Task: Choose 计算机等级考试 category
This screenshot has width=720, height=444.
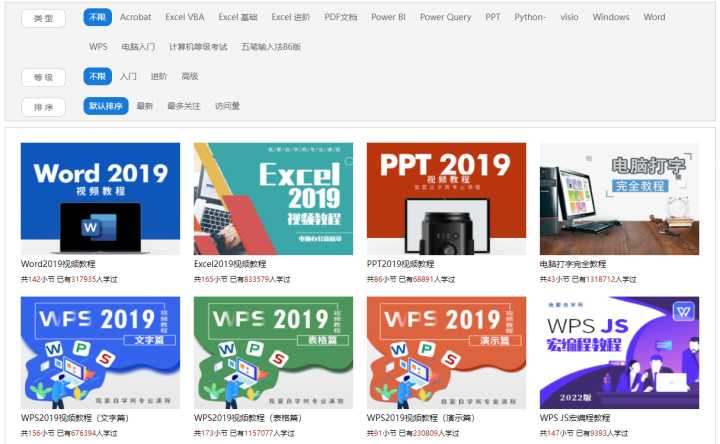Action: click(x=198, y=46)
